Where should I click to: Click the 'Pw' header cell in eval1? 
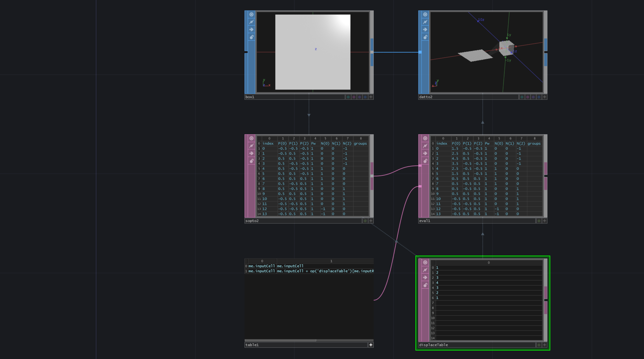(489, 143)
